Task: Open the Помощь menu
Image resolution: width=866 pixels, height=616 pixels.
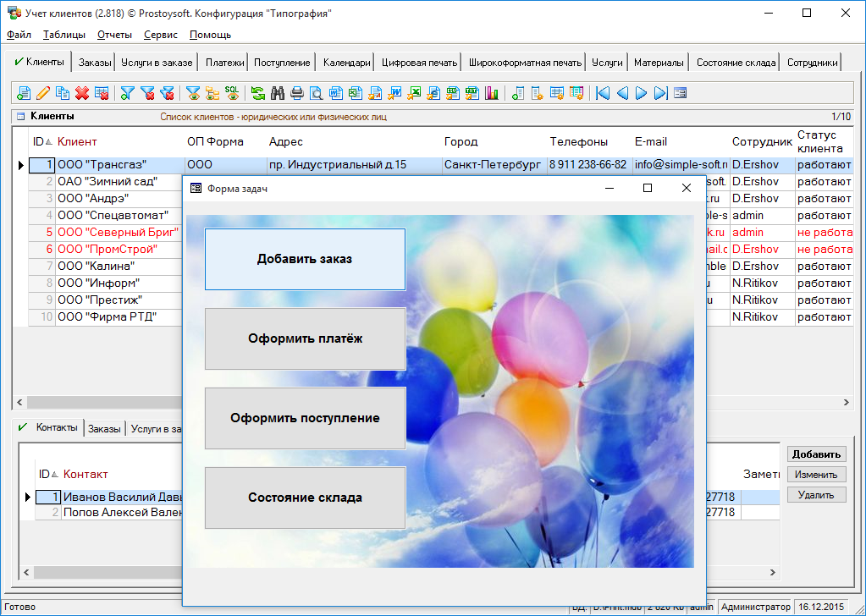Action: click(x=211, y=35)
